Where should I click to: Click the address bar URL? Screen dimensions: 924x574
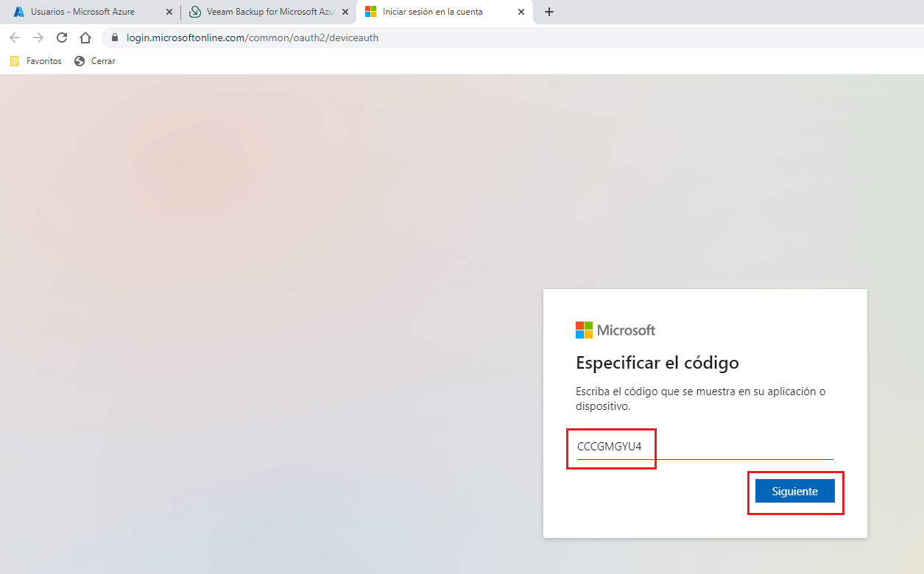tap(253, 38)
